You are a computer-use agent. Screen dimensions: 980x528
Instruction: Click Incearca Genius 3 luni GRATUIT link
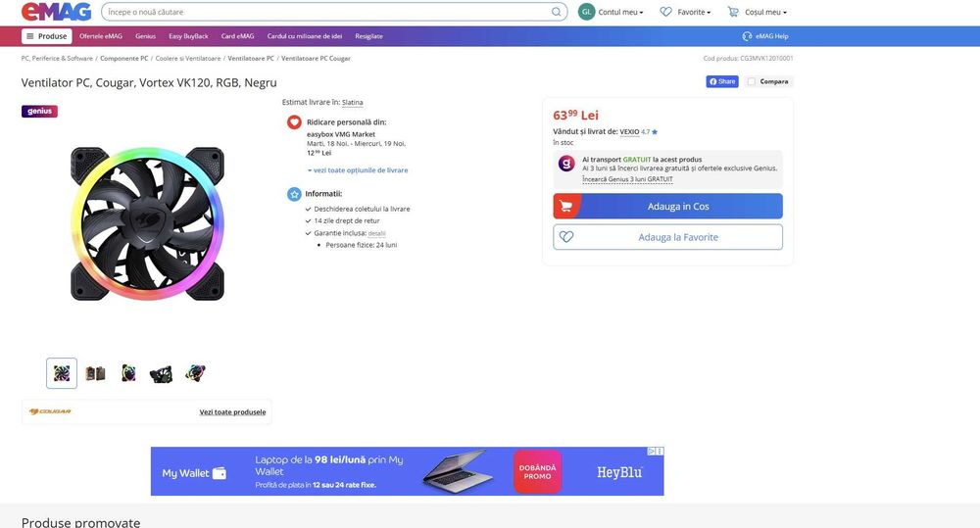click(627, 179)
